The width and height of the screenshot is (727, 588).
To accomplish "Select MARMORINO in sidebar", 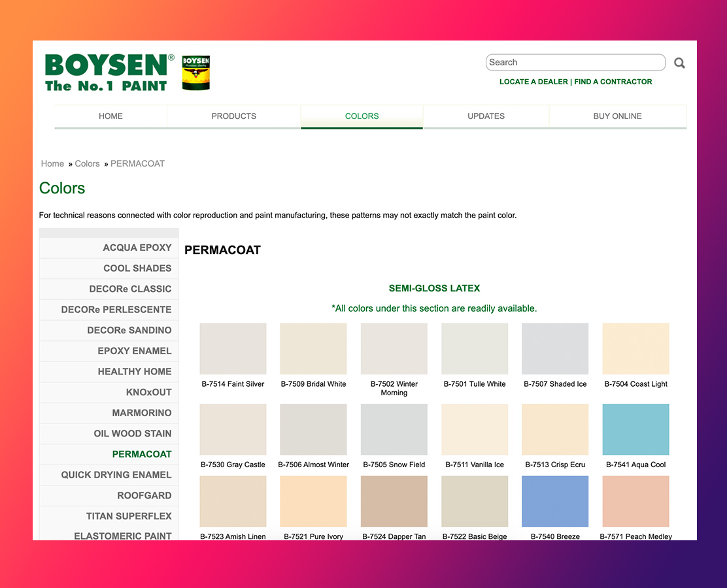I will (x=109, y=413).
